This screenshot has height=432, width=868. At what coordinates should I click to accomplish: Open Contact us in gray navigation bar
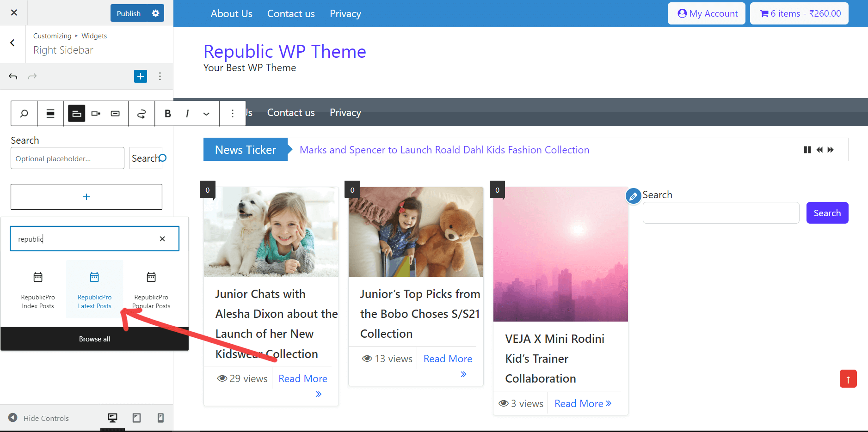(291, 113)
